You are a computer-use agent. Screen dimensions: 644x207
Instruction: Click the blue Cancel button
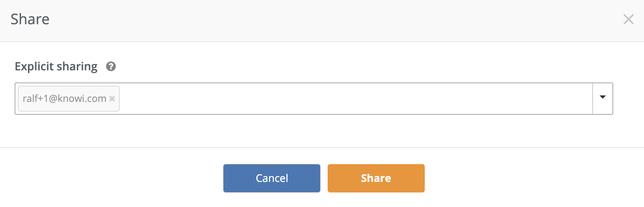coord(271,178)
